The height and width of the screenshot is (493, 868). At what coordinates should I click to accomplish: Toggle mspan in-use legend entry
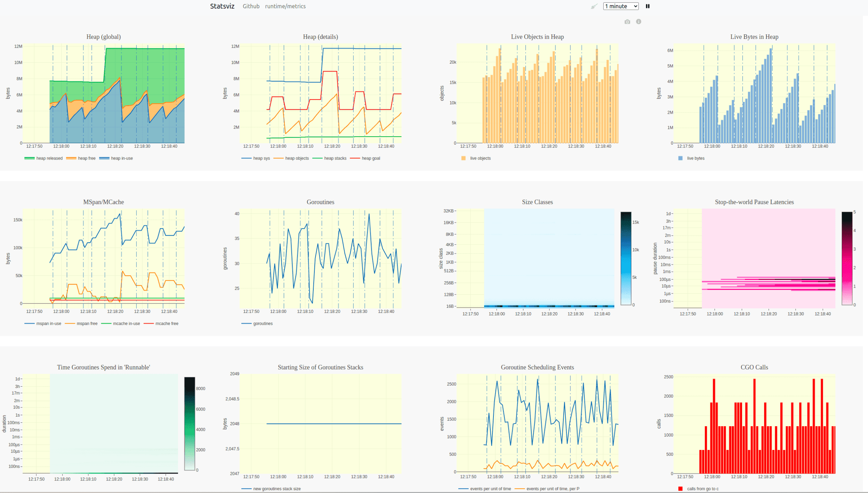(x=48, y=323)
